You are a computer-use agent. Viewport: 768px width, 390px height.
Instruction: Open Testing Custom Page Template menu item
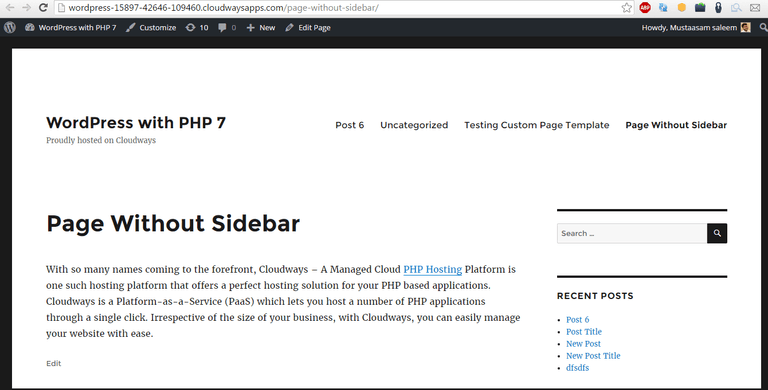537,125
